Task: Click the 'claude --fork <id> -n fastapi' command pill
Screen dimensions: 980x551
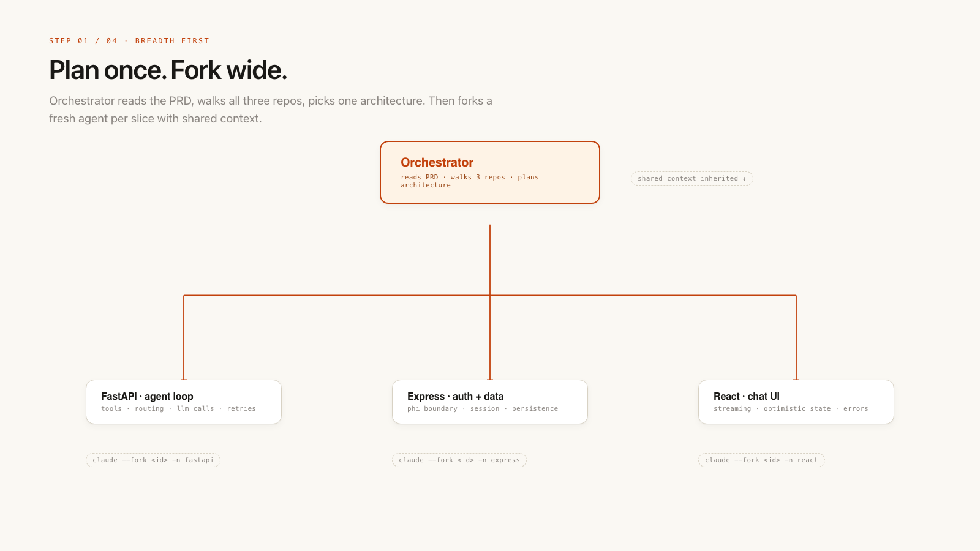Action: point(153,460)
